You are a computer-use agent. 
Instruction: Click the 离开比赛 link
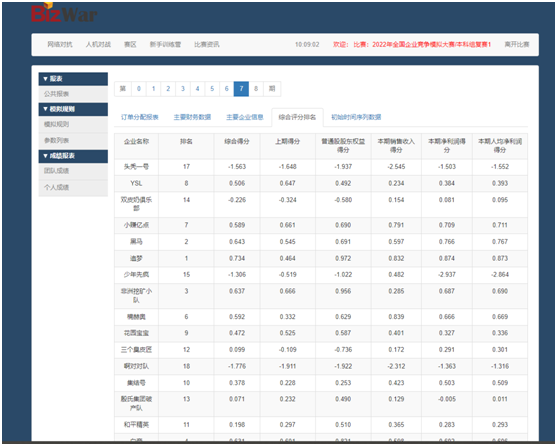(517, 44)
